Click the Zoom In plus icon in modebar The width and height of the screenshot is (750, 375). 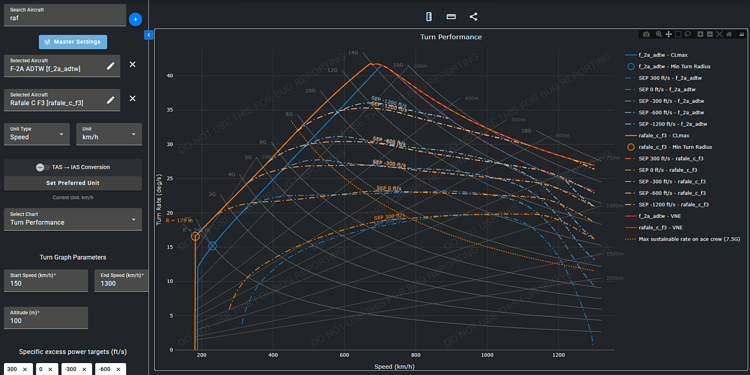(x=700, y=34)
